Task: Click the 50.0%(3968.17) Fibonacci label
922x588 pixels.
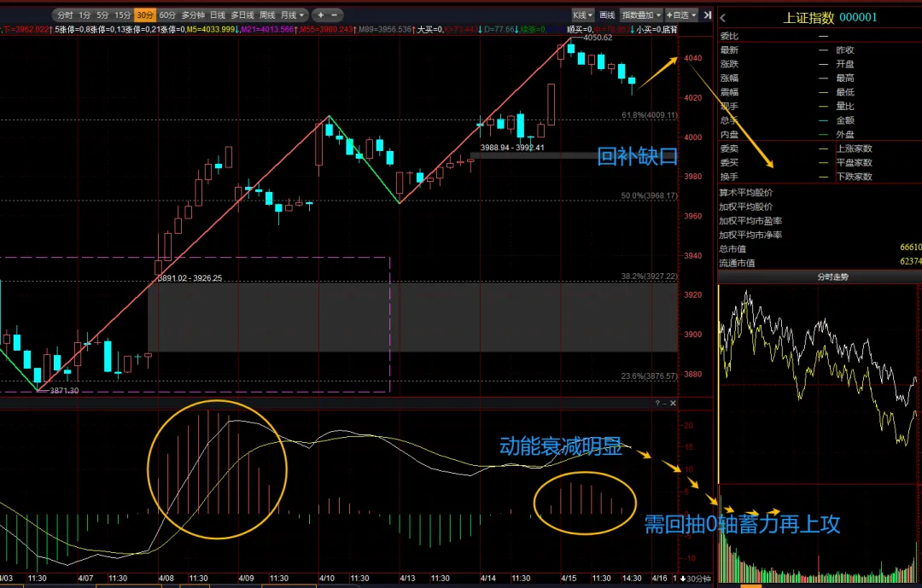Action: point(650,195)
